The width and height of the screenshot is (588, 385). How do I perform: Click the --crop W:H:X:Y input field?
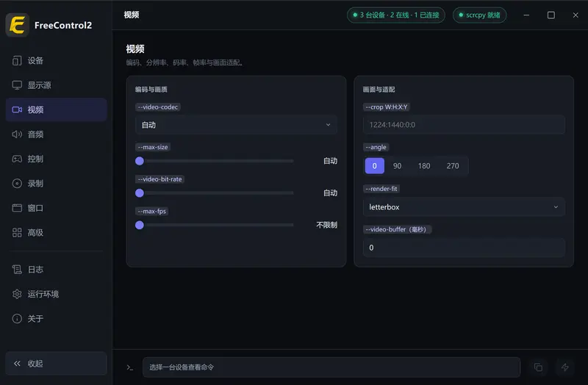pos(464,125)
